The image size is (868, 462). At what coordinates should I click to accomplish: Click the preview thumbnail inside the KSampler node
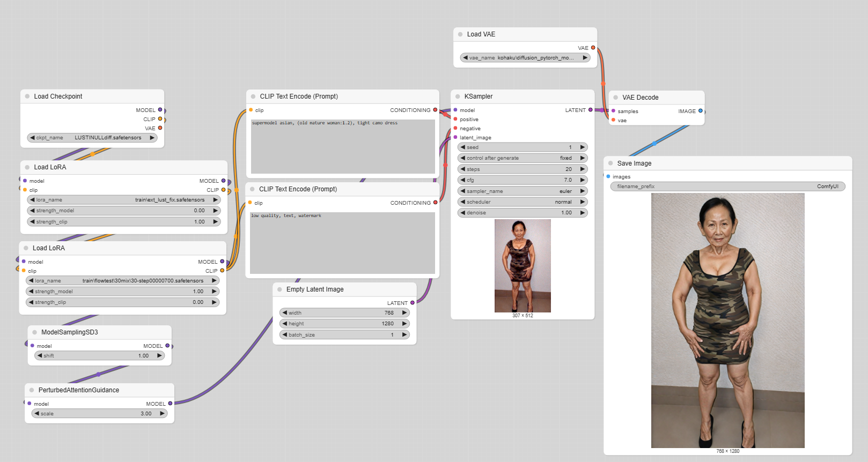523,266
